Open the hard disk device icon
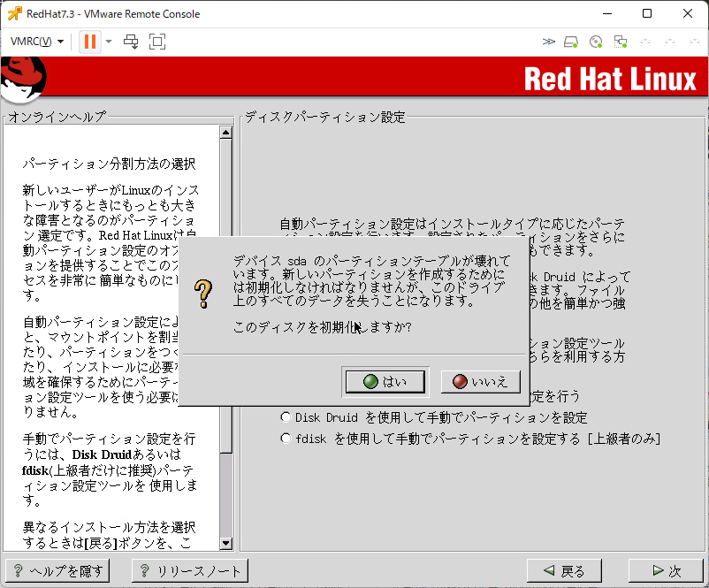 571,42
